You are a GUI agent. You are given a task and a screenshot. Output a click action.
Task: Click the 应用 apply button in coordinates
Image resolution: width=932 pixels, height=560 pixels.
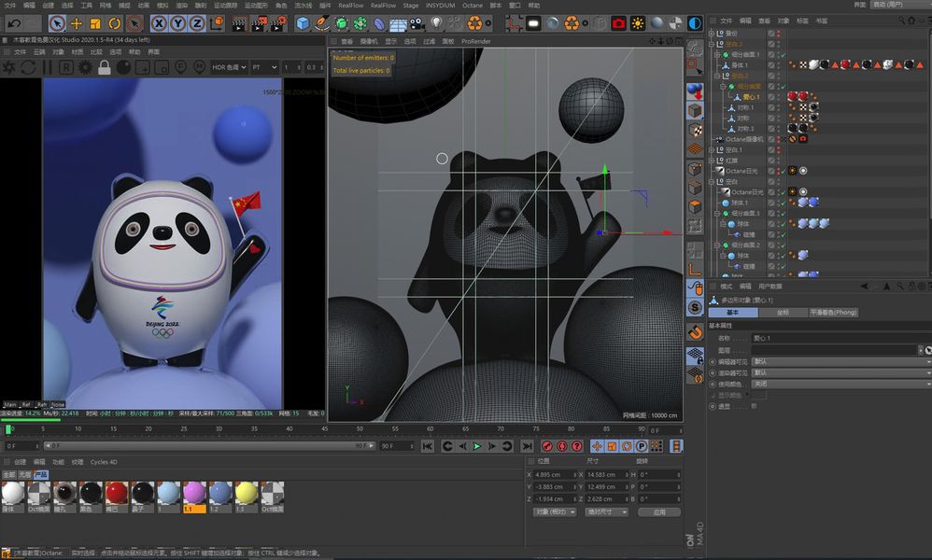click(x=659, y=511)
